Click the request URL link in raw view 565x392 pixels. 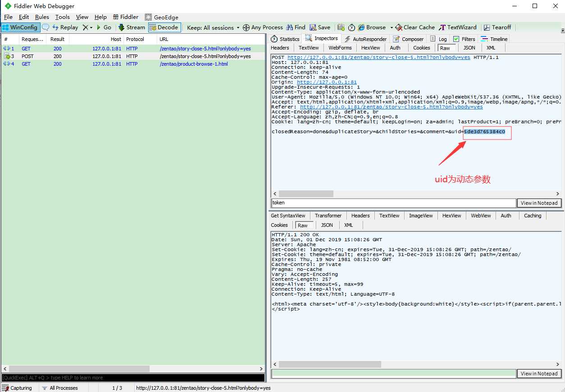(379, 58)
